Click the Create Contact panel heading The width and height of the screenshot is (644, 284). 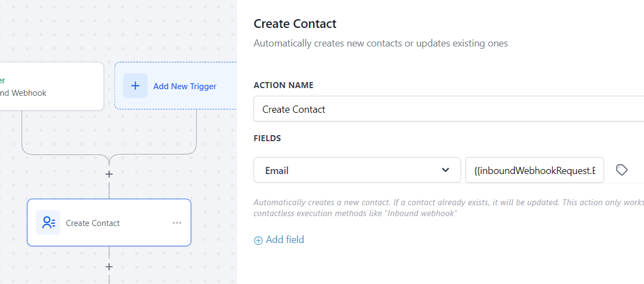295,24
